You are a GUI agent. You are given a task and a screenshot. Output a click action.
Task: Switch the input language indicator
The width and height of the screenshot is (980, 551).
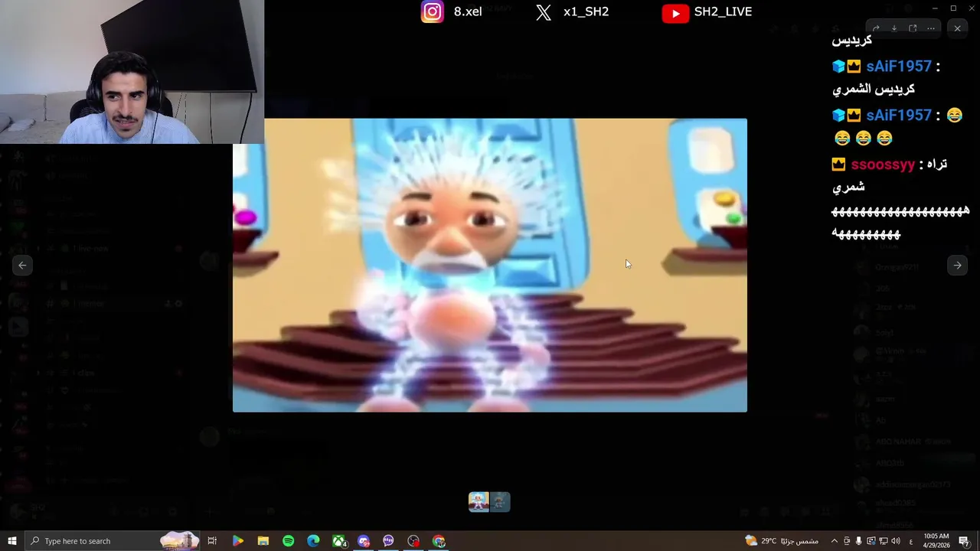[x=910, y=541]
